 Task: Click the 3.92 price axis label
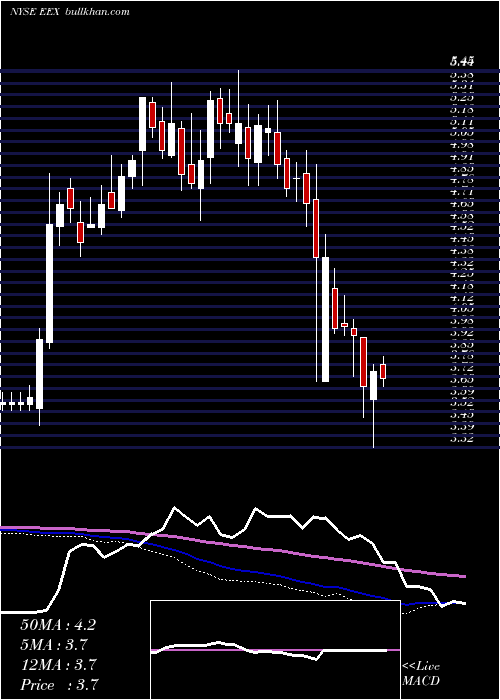462,333
